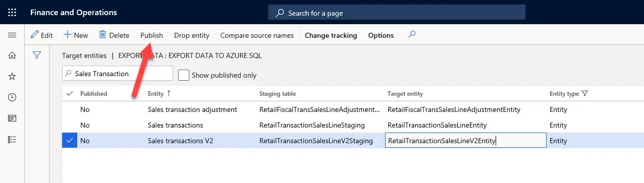The height and width of the screenshot is (183, 644).
Task: Open Staging table column header menu
Action: point(278,93)
